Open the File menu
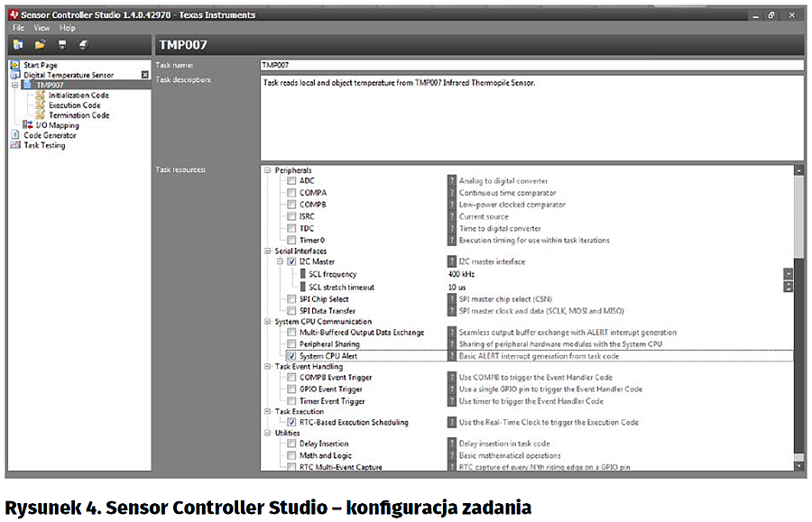Screen dimensions: 812x522 click(x=17, y=28)
